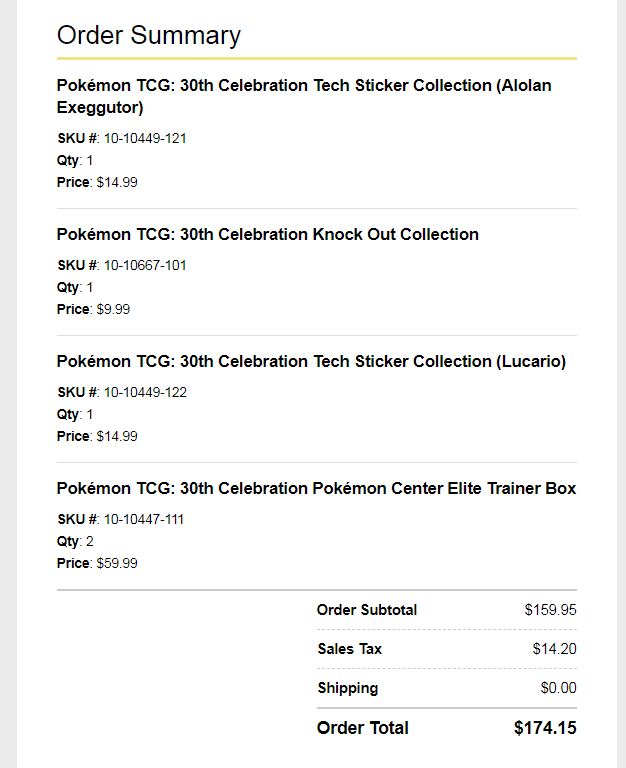
Task: Click the Sales Tax amount $14.20
Action: [554, 649]
